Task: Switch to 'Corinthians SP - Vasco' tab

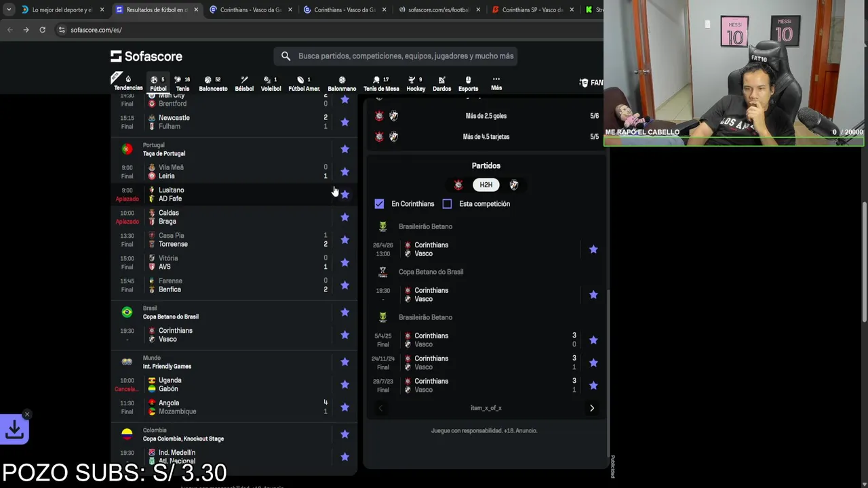Action: (x=532, y=9)
